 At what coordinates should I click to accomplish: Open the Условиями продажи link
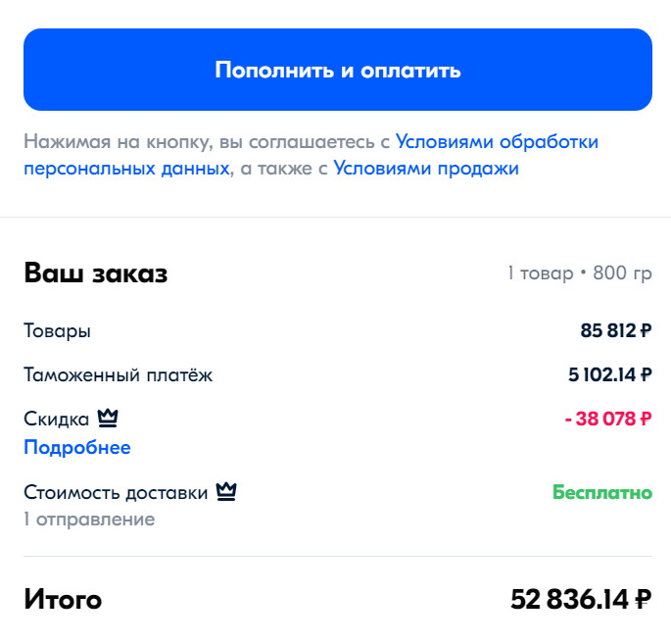425,169
